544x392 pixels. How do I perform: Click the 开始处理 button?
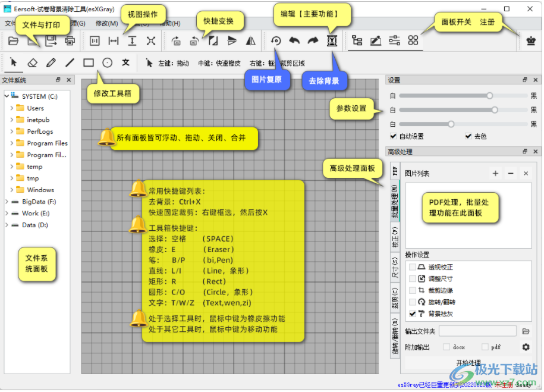point(468,363)
